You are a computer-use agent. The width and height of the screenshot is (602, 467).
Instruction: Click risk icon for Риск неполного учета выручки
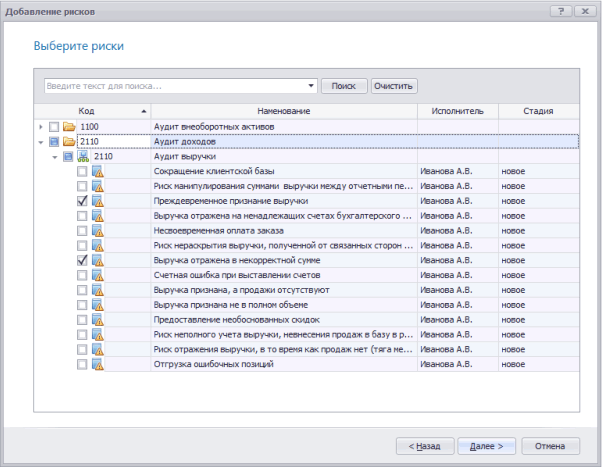click(98, 335)
